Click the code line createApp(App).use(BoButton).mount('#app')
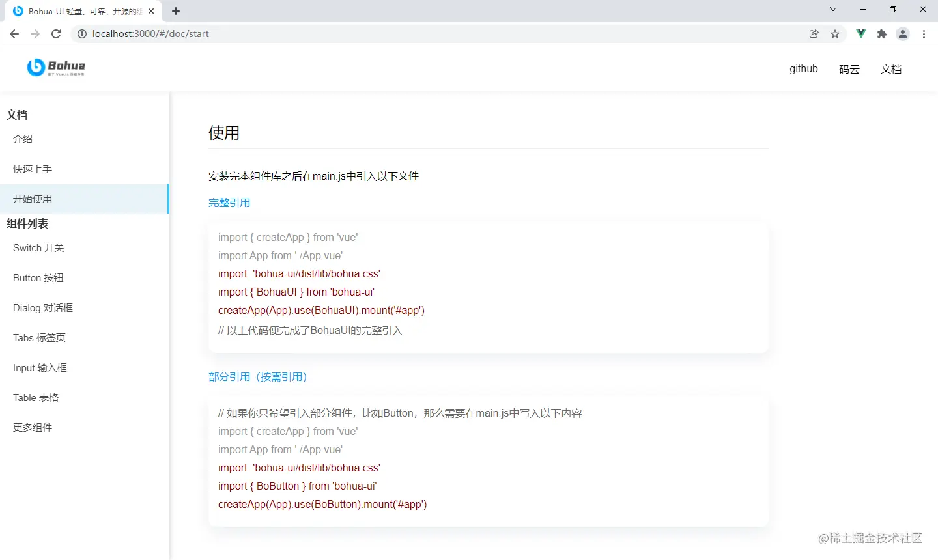The height and width of the screenshot is (560, 938). click(x=322, y=504)
